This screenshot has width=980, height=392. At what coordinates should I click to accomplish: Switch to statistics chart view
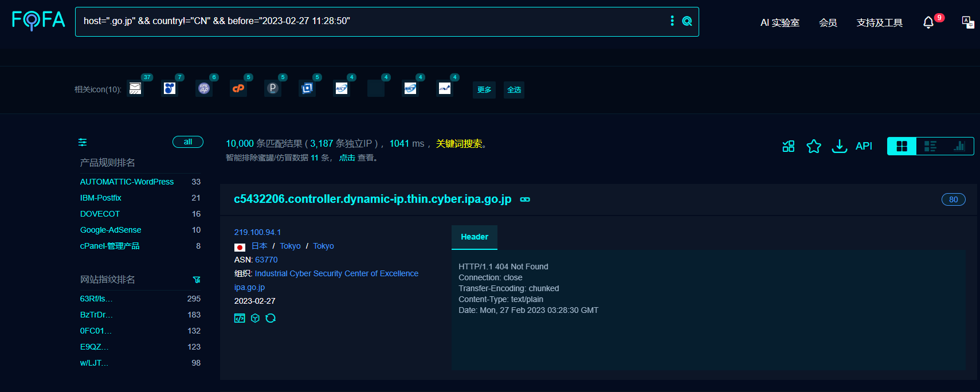tap(959, 146)
